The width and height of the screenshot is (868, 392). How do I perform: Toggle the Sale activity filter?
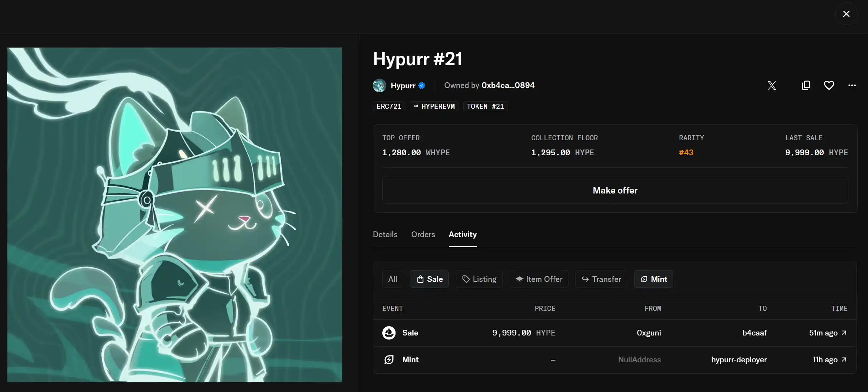click(429, 279)
